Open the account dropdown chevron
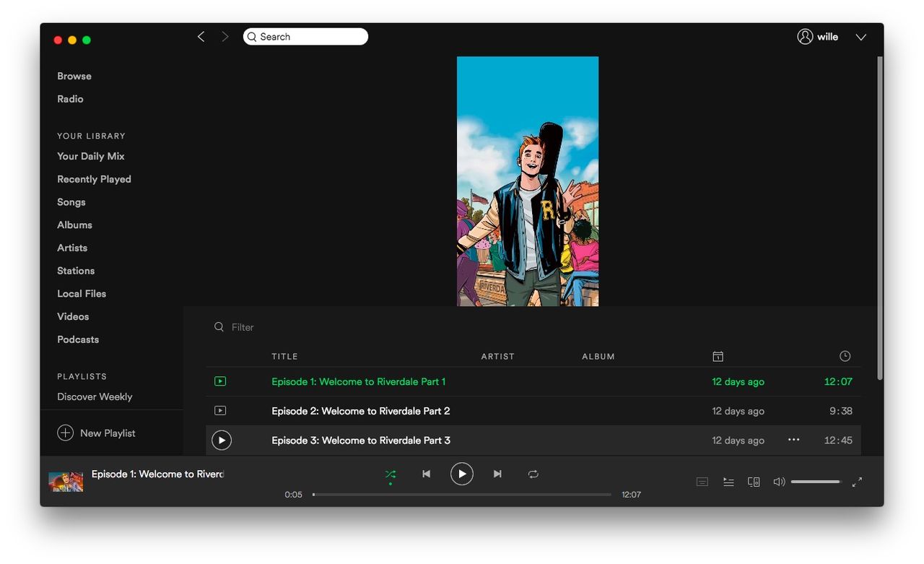This screenshot has width=924, height=564. click(860, 38)
